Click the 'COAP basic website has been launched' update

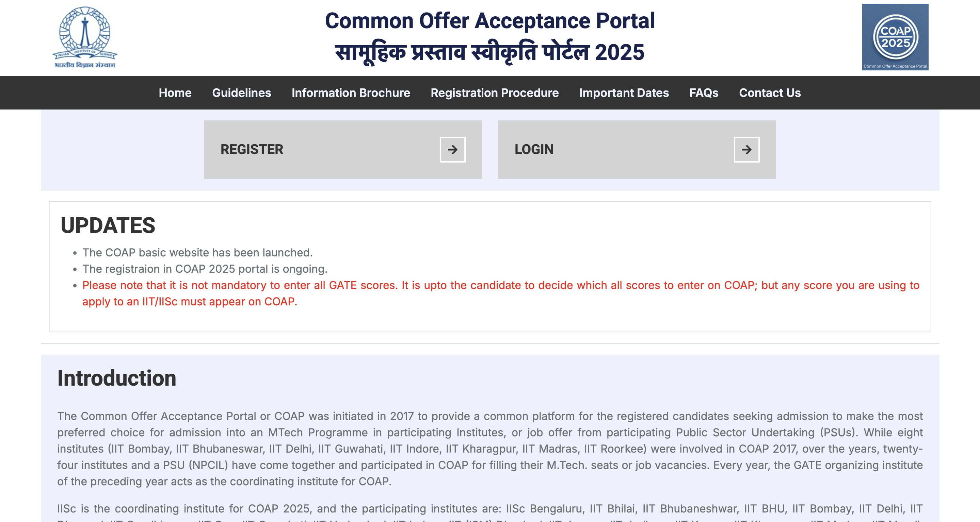tap(197, 252)
